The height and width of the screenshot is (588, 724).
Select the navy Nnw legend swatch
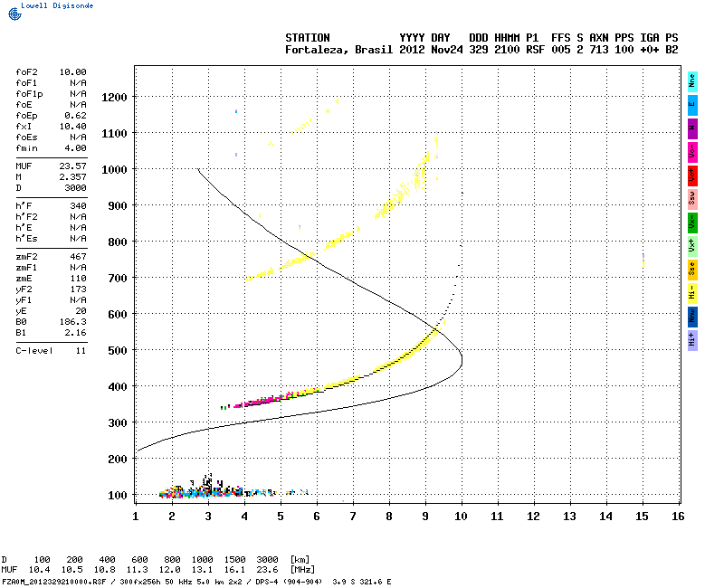coord(692,318)
